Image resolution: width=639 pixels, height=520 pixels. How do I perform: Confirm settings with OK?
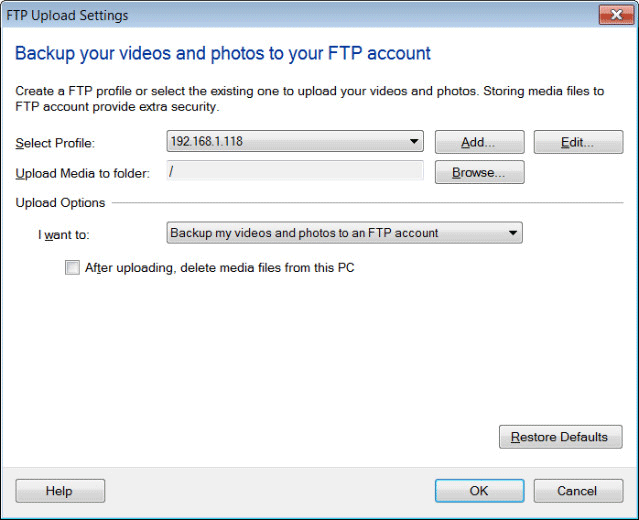pyautogui.click(x=479, y=490)
